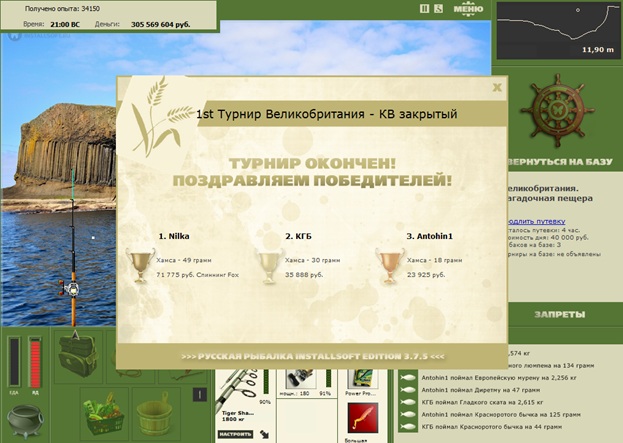Click catch text 'Хамса - 30 грамм'
The width and height of the screenshot is (623, 443).
312,260
